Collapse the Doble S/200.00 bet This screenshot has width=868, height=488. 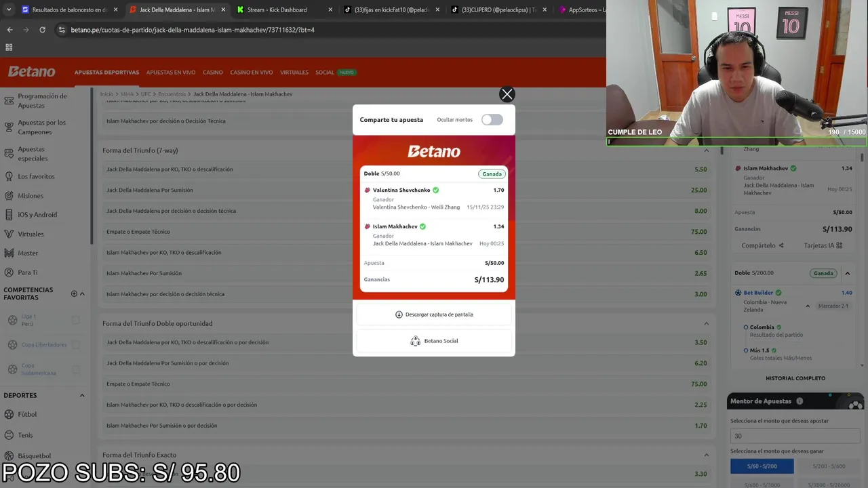click(847, 273)
